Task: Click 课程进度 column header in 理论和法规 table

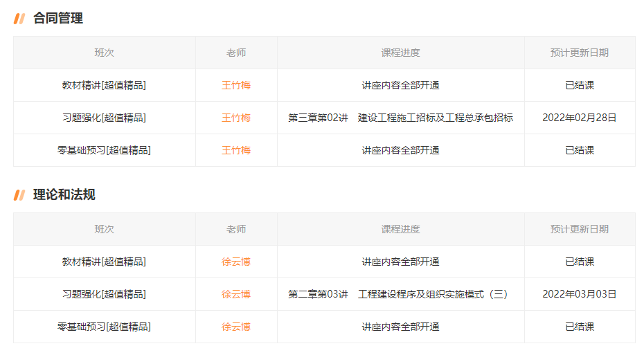Action: (400, 229)
